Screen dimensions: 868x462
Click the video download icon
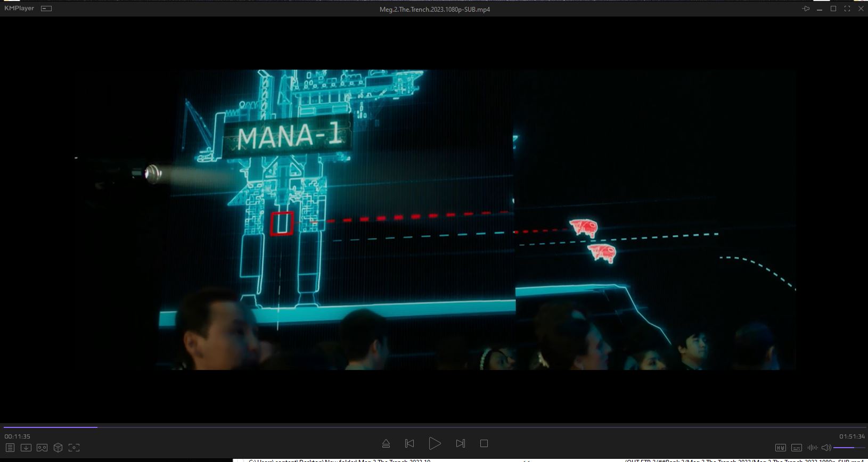(26, 448)
